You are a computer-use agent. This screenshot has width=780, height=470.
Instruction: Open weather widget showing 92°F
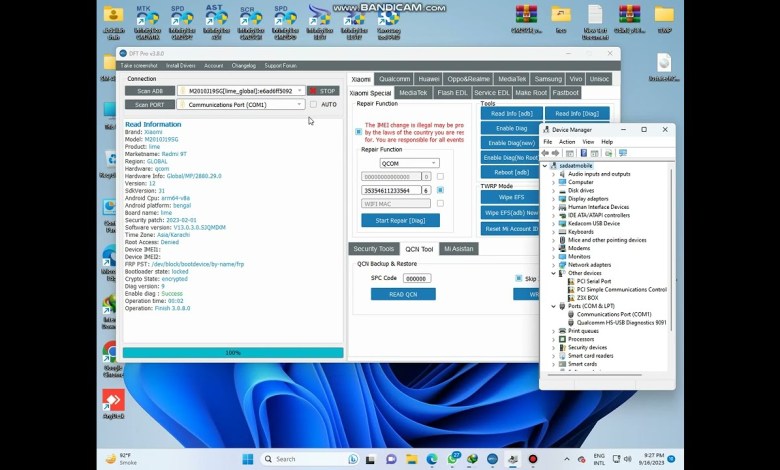[122, 459]
